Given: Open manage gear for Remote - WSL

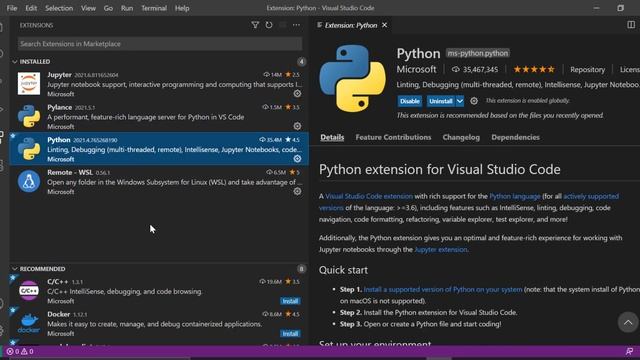Looking at the screenshot, I should [297, 191].
